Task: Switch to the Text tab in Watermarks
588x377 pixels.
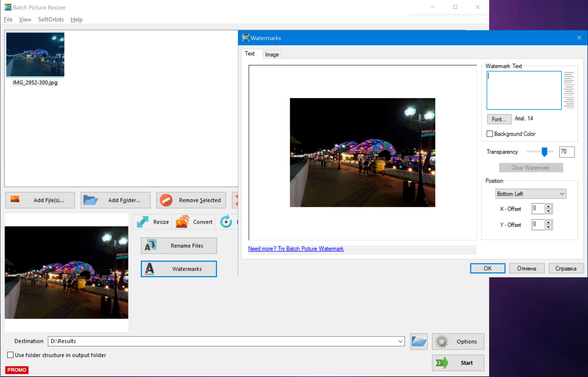Action: point(250,54)
